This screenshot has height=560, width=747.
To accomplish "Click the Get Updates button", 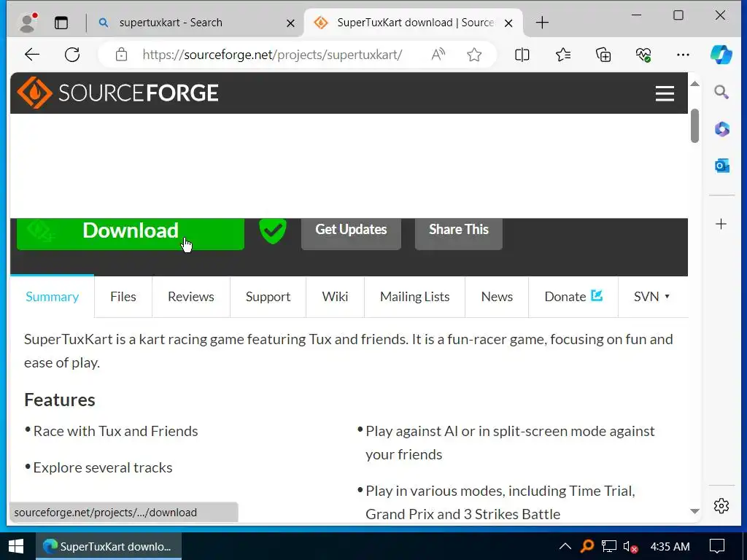I will tap(351, 233).
